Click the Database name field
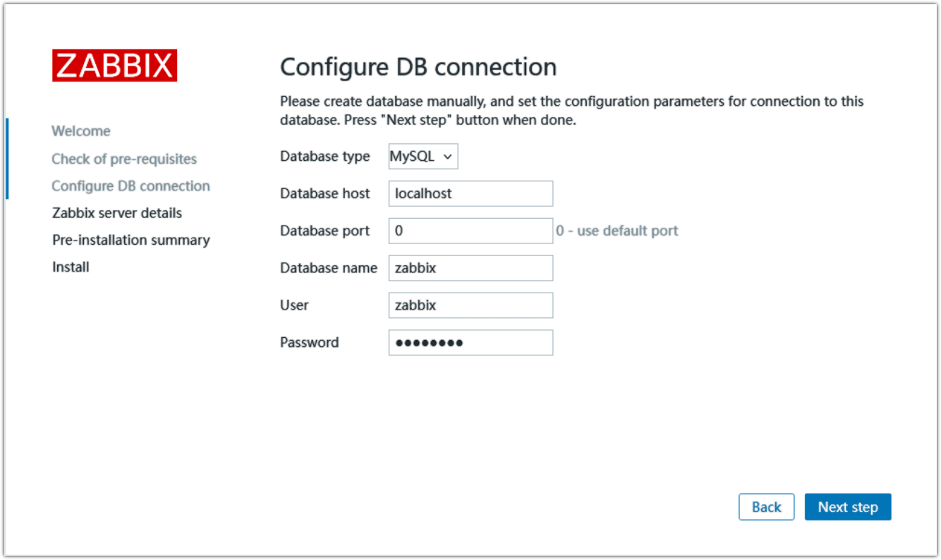941x560 pixels. 470,268
